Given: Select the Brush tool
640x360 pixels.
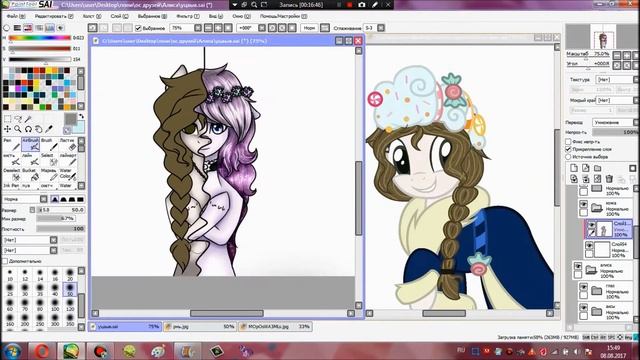Looking at the screenshot, I should pyautogui.click(x=49, y=144).
